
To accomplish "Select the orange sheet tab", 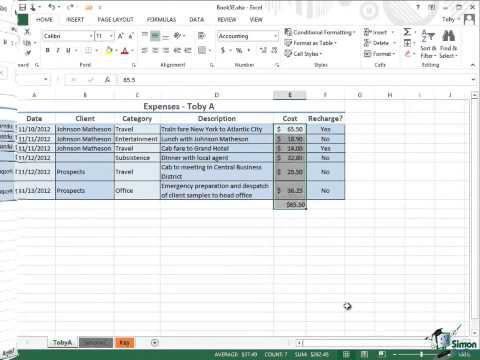I will pos(125,342).
